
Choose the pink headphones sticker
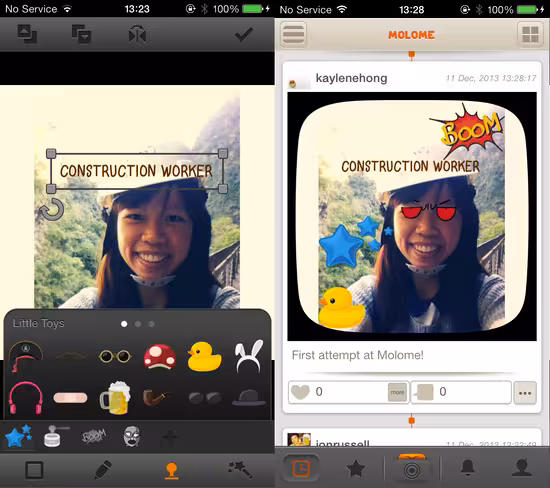pos(26,398)
